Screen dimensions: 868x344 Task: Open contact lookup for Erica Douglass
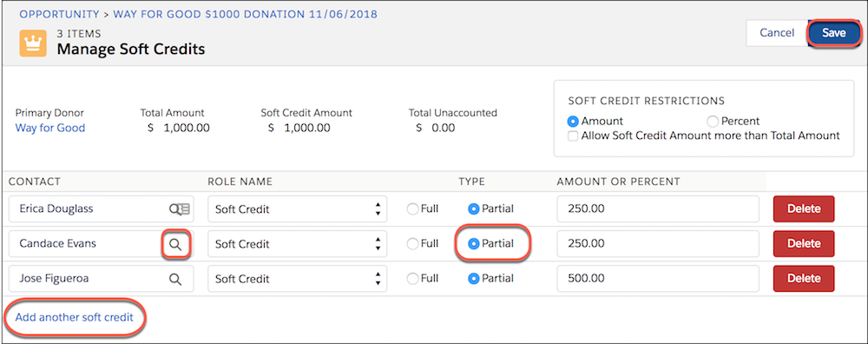tap(180, 208)
